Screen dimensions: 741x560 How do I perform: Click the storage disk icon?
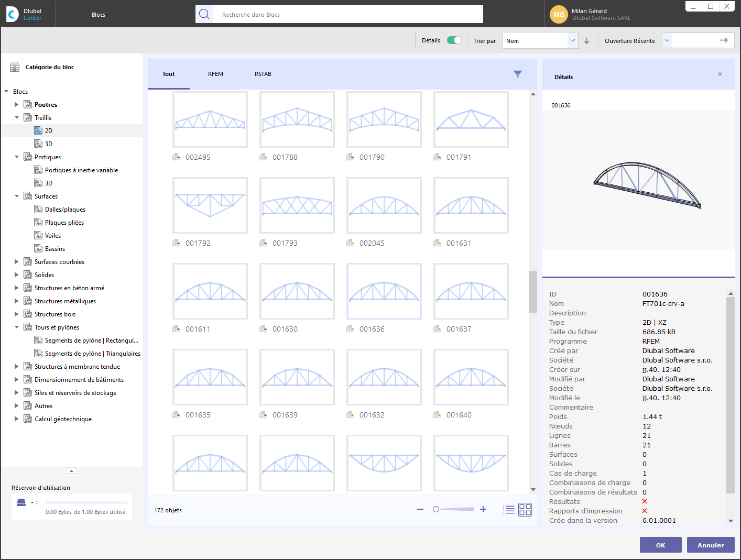coord(21,502)
